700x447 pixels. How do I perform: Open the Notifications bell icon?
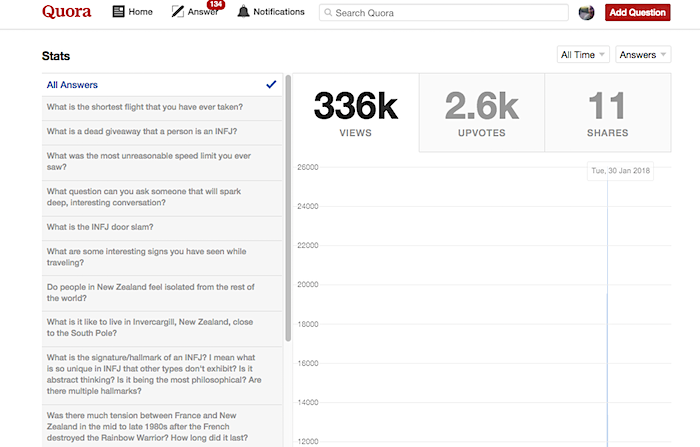[x=243, y=12]
